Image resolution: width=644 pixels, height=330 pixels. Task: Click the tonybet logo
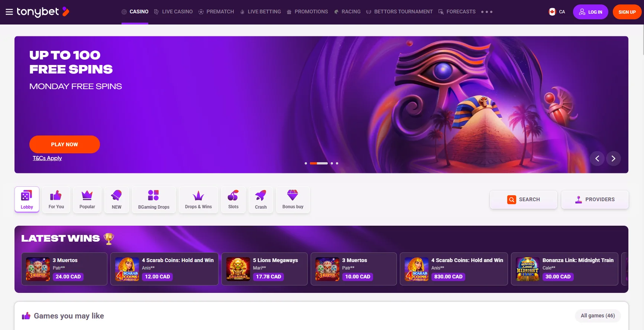(43, 12)
